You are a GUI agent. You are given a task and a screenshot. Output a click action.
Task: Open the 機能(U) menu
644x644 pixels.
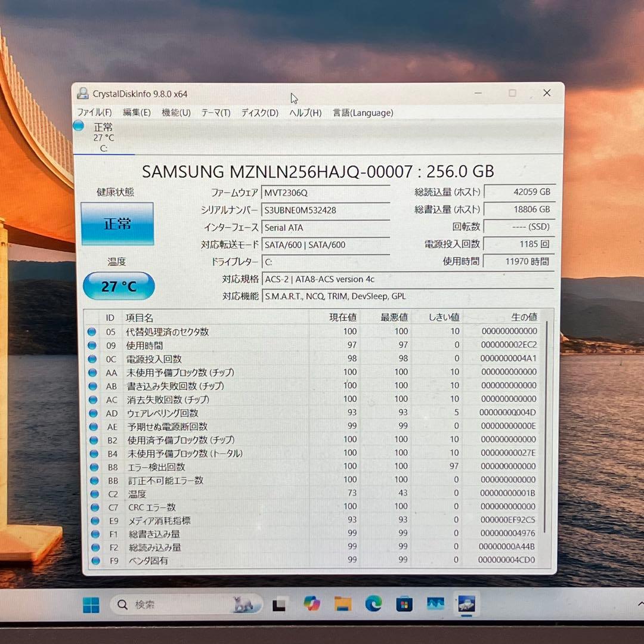tap(176, 113)
